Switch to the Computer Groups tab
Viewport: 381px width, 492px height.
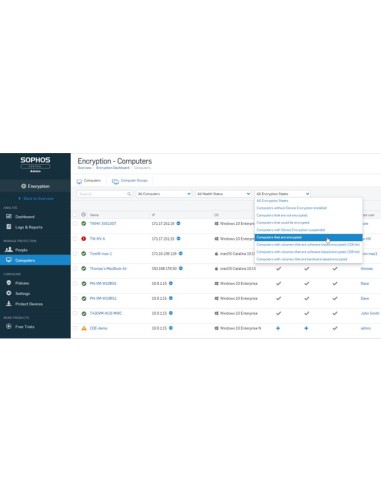click(130, 181)
